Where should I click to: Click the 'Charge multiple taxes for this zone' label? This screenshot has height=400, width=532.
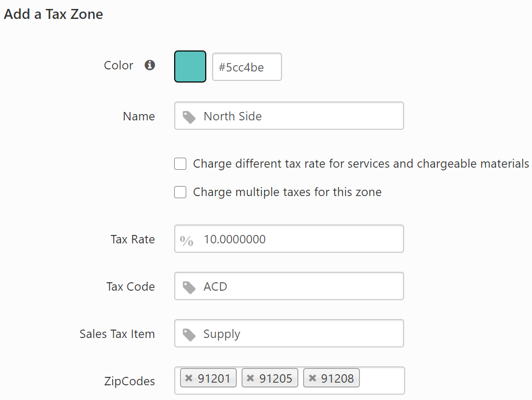(287, 192)
